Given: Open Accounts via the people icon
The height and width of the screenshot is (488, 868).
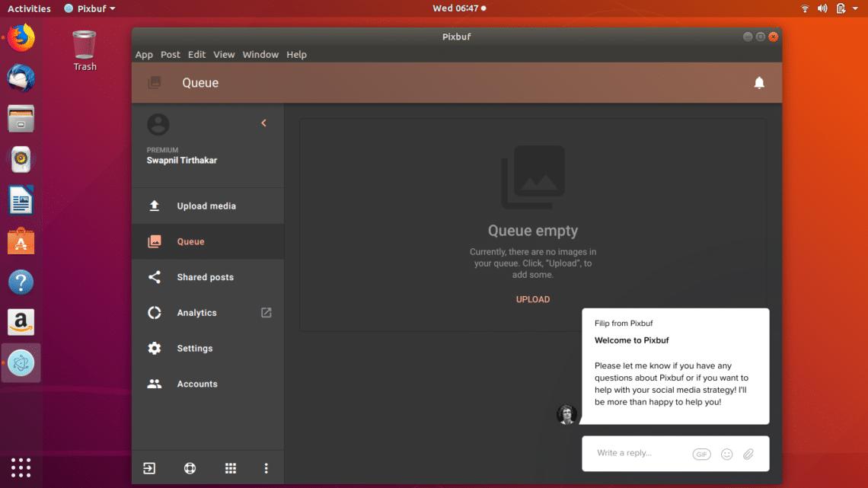Looking at the screenshot, I should point(153,384).
